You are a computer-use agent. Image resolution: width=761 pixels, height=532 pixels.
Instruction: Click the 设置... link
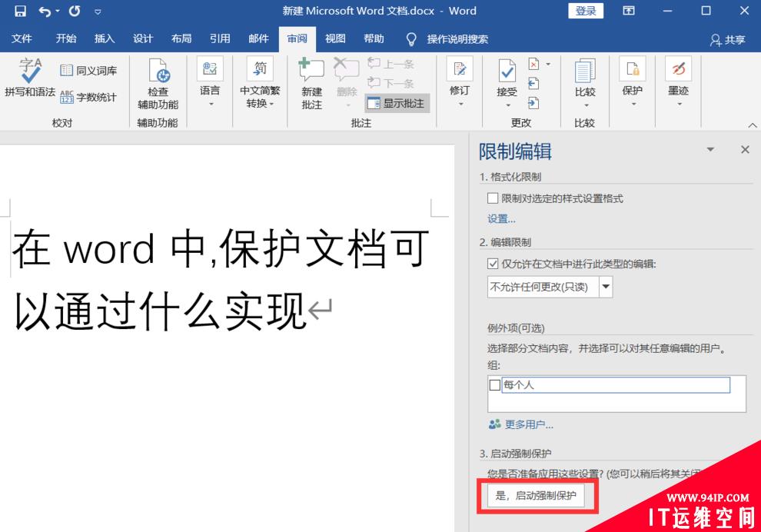pyautogui.click(x=501, y=219)
